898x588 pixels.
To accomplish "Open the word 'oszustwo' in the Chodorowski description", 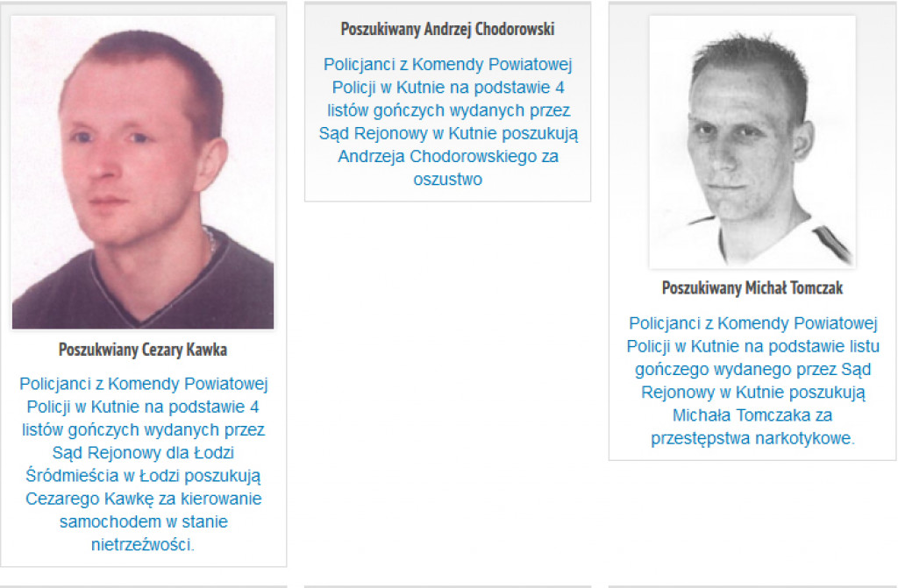I will tap(448, 180).
